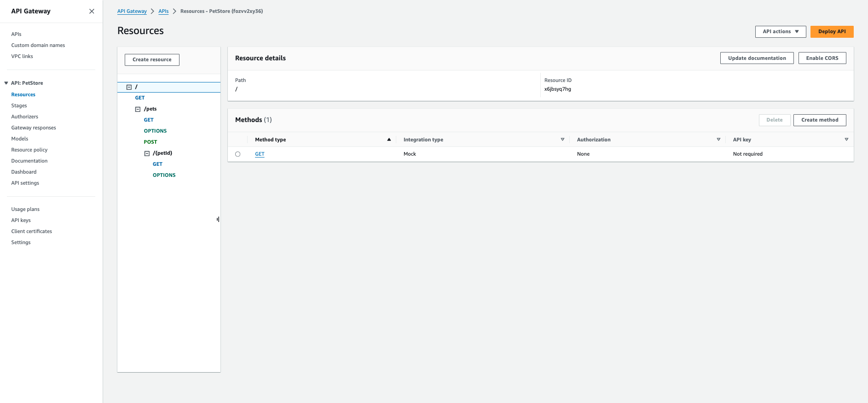Collapse the /{petId} resource node

[x=147, y=153]
